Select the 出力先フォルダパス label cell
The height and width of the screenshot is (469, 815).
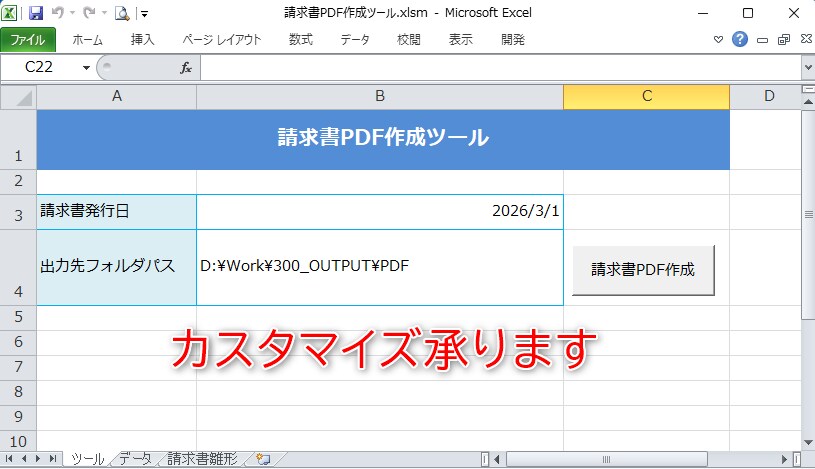pos(116,267)
